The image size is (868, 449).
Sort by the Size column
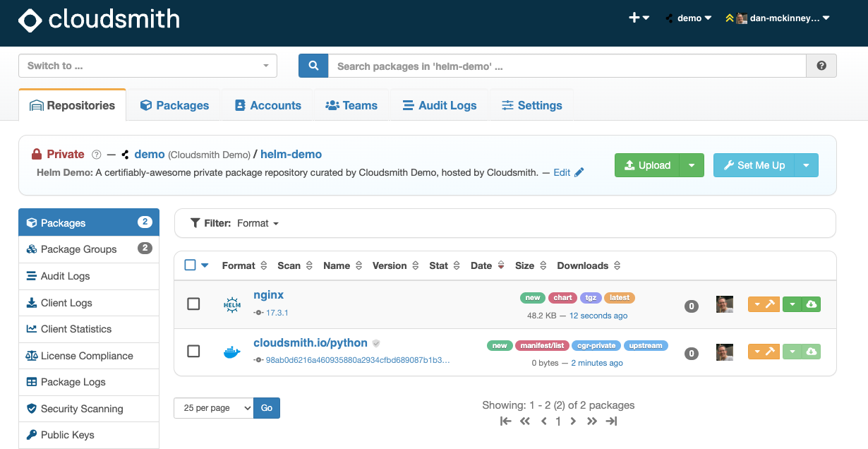coord(531,265)
